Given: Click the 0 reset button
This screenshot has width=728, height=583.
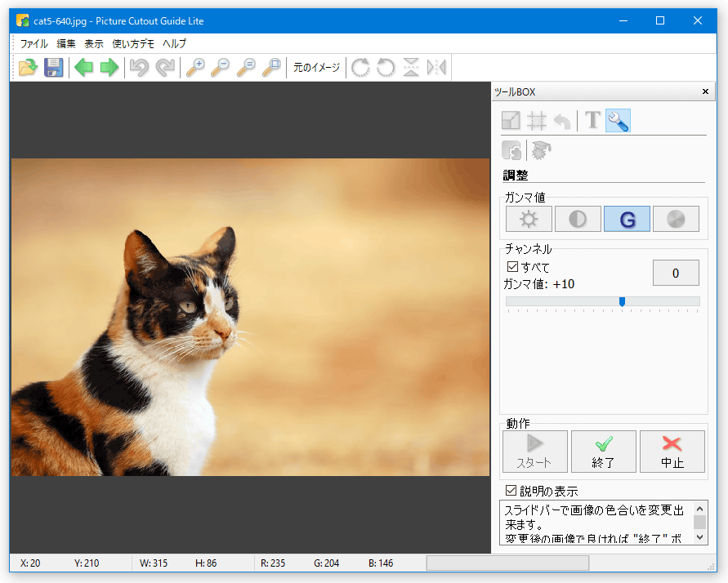Looking at the screenshot, I should (x=676, y=273).
